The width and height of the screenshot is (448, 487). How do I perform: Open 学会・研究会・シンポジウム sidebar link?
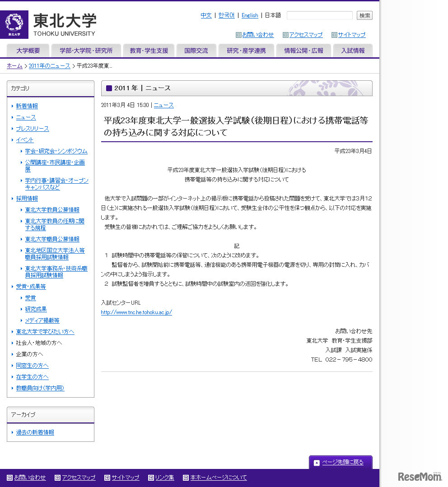coord(56,151)
